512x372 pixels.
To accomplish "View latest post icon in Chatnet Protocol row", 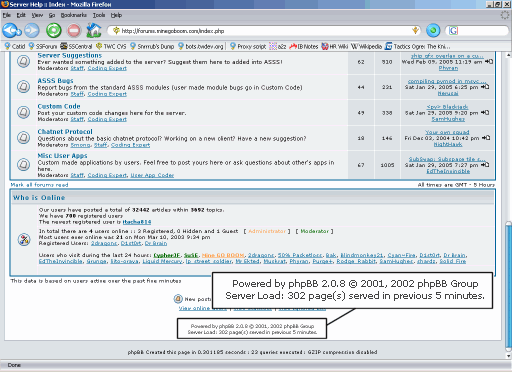I will [x=486, y=138].
